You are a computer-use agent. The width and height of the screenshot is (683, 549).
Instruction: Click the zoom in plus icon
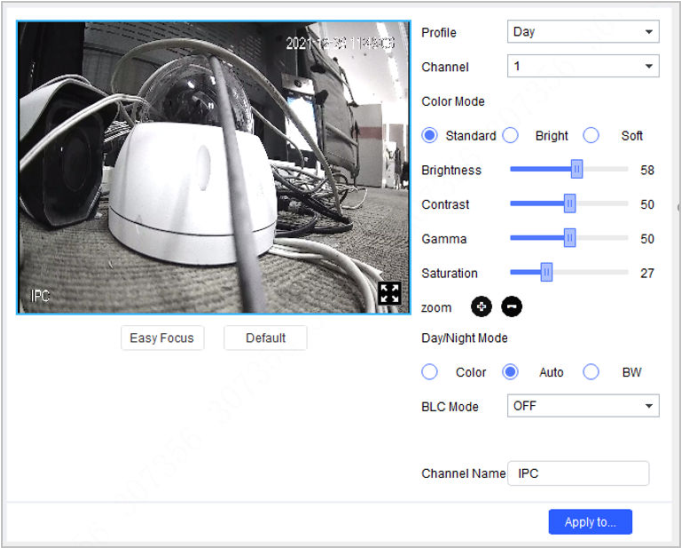tap(481, 307)
